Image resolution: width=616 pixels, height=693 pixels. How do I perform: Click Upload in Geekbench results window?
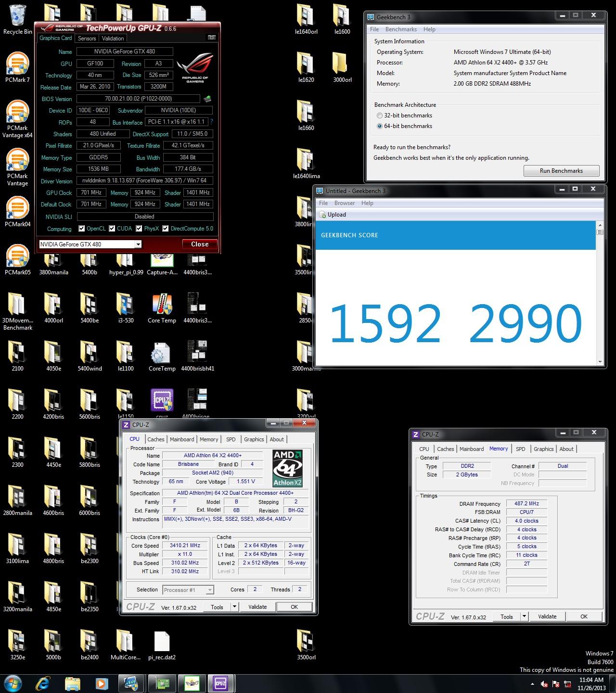pos(333,215)
